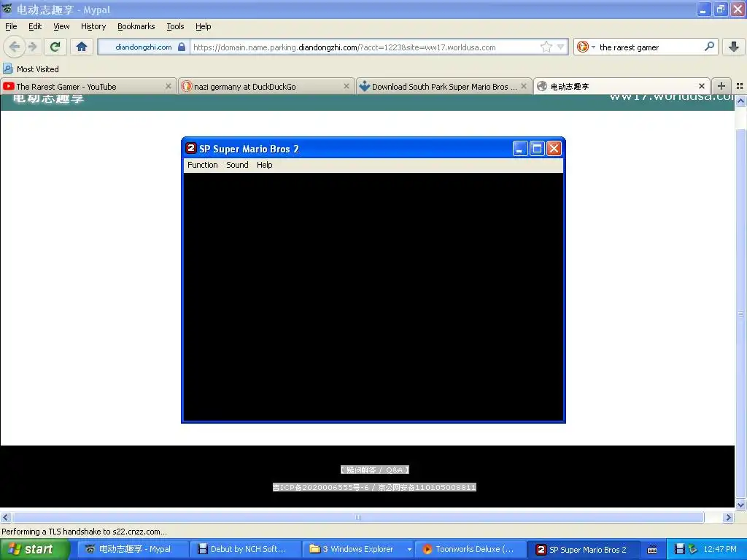Open the Bookmarks menu
Image resolution: width=747 pixels, height=560 pixels.
point(136,26)
